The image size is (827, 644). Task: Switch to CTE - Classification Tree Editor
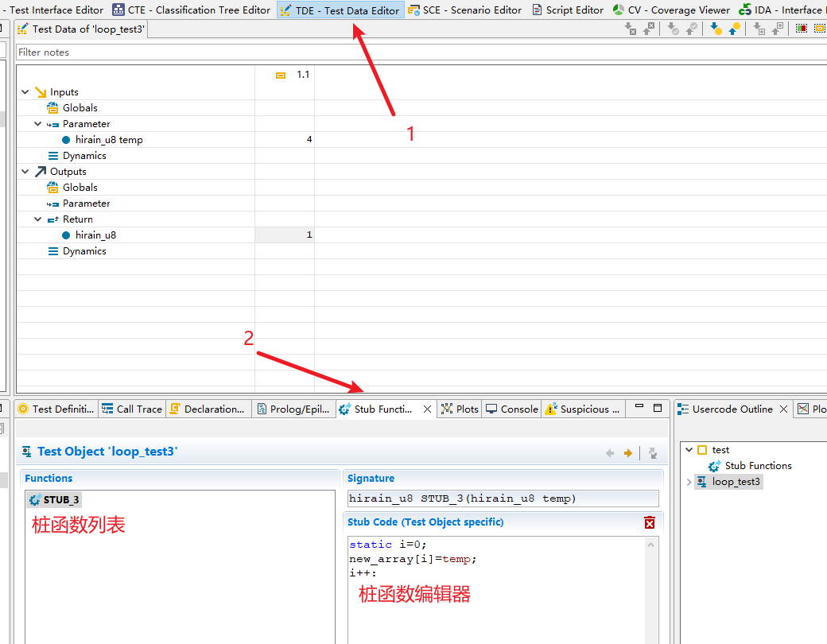[x=192, y=10]
